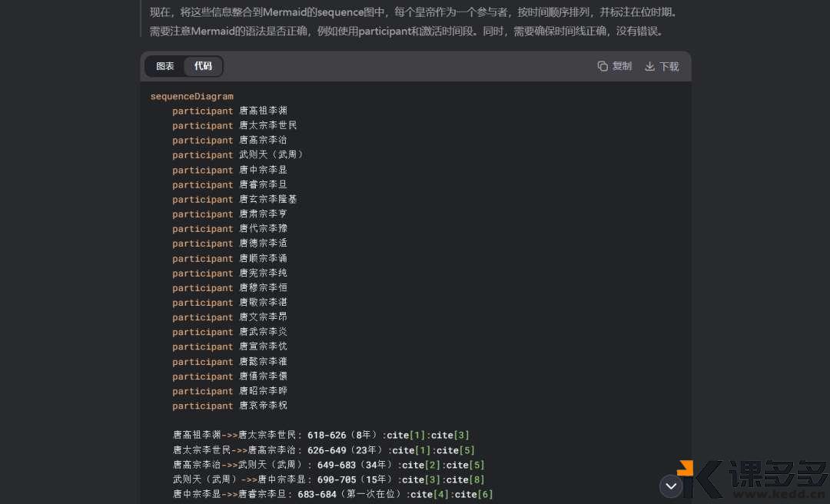The height and width of the screenshot is (504, 830).
Task: Switch to the 图表 (diagram) tab
Action: [164, 66]
